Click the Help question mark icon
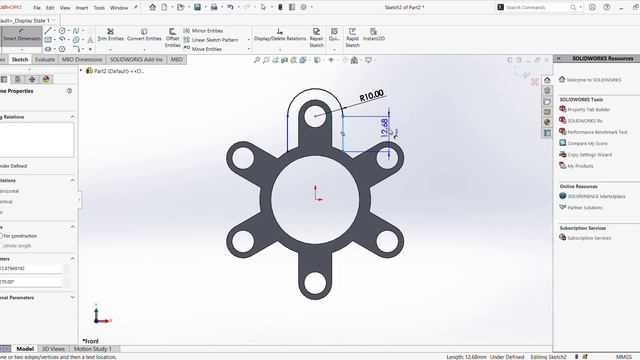The width and height of the screenshot is (640, 360). pyautogui.click(x=607, y=7)
